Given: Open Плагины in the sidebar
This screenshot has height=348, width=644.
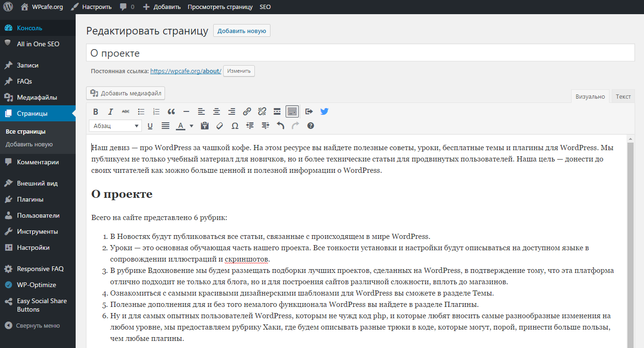Looking at the screenshot, I should point(38,199).
